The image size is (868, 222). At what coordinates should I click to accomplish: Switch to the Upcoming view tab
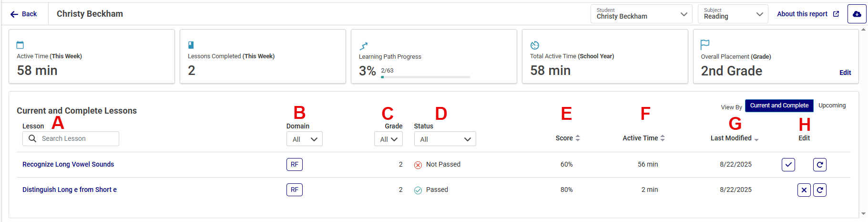832,106
